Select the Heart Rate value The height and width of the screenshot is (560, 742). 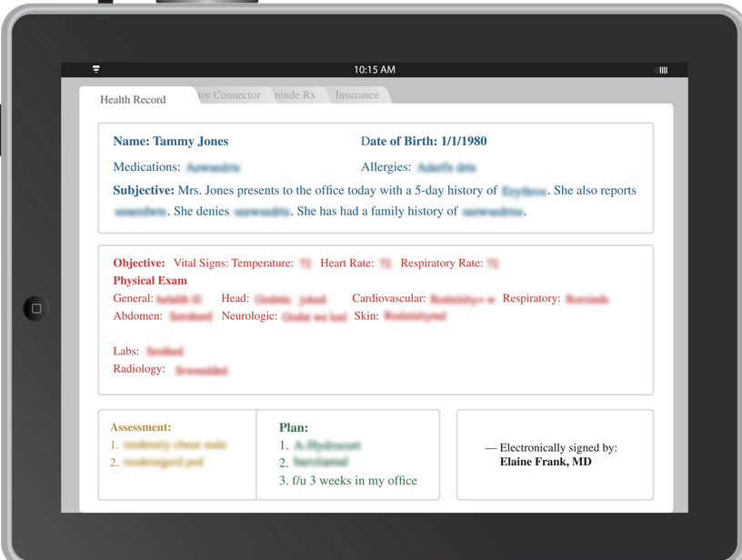tap(385, 264)
